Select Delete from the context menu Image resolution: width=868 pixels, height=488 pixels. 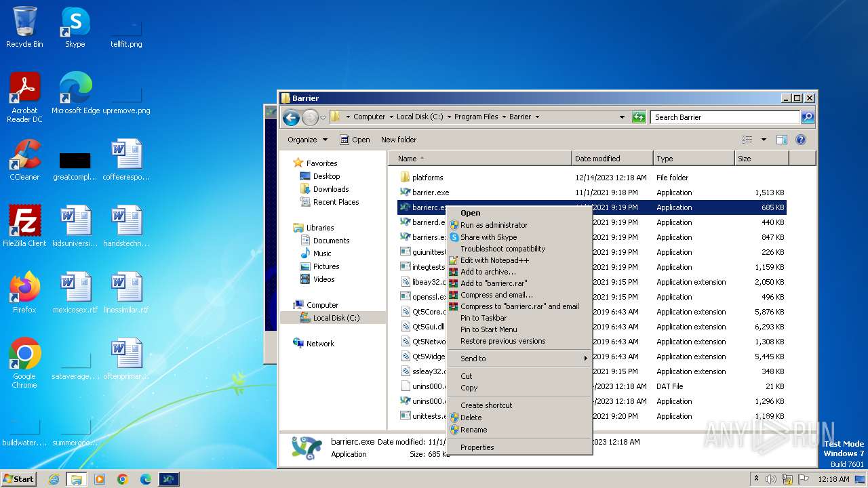point(519,418)
